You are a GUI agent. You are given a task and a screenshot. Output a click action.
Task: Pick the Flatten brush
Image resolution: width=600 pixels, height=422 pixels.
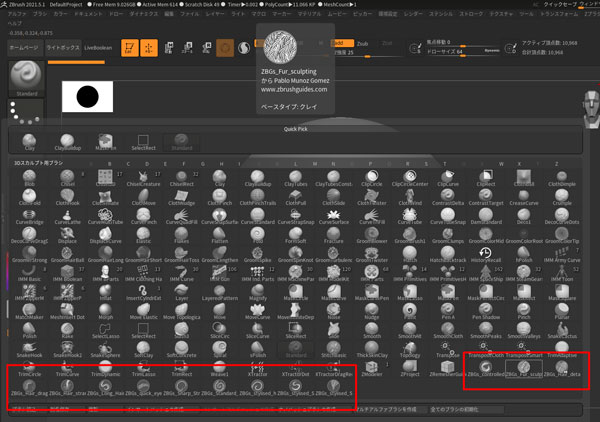click(220, 236)
